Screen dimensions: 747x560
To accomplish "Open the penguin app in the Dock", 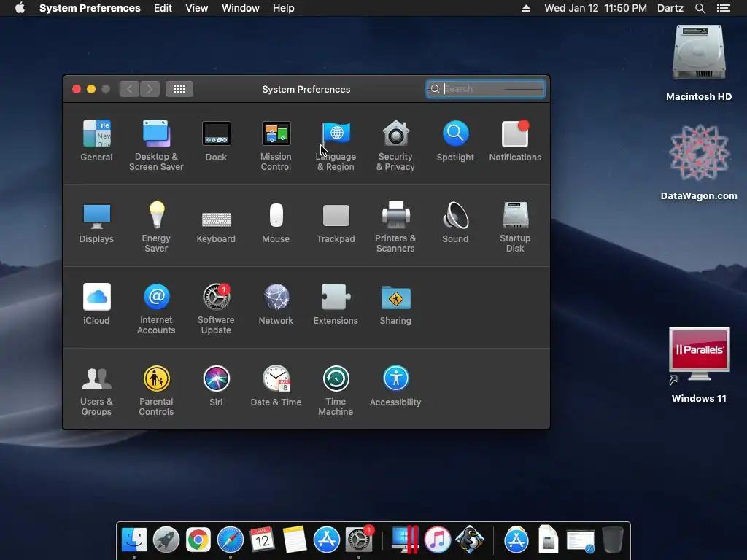I will point(469,540).
